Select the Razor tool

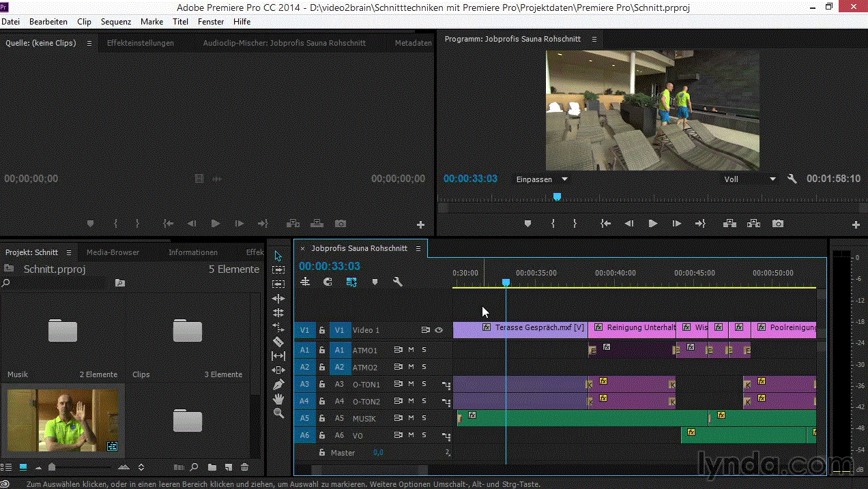(x=278, y=342)
